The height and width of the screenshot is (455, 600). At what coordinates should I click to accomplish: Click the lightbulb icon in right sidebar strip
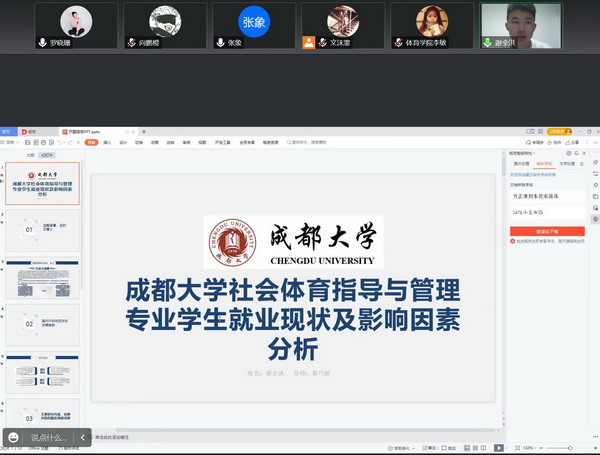click(x=595, y=219)
